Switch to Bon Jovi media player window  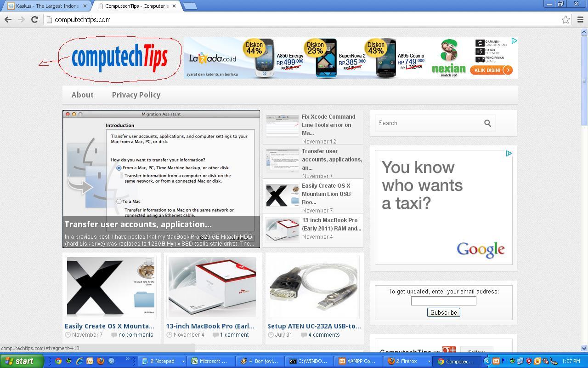(260, 362)
